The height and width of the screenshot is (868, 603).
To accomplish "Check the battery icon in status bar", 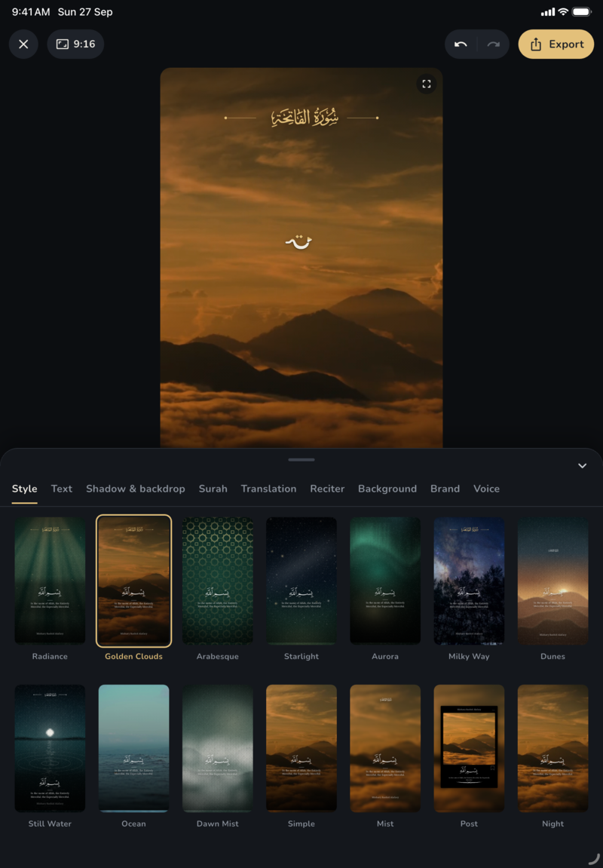I will click(582, 11).
